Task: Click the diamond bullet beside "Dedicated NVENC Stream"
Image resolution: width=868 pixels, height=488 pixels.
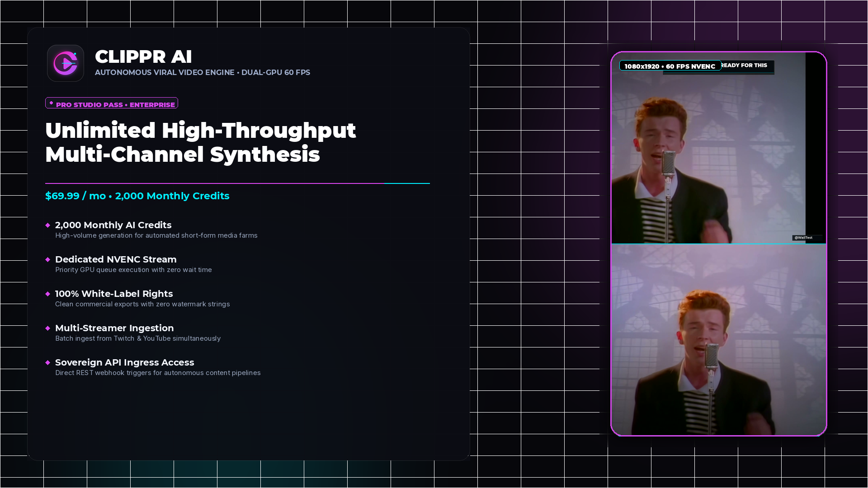Action: (x=48, y=259)
